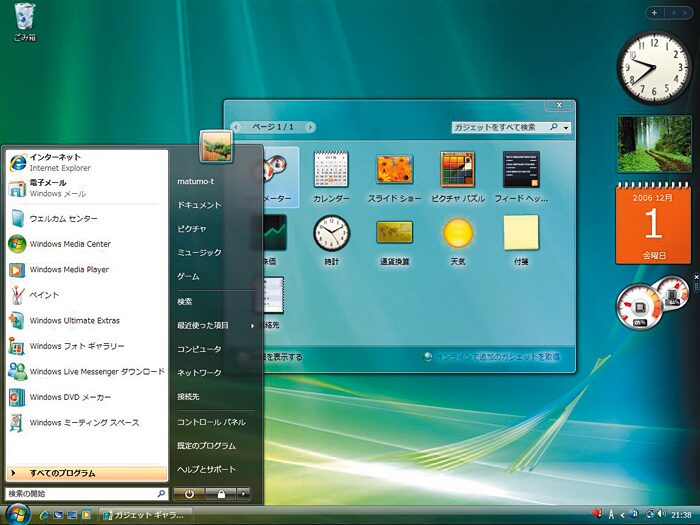Select the 天気 weather gadget

click(458, 233)
